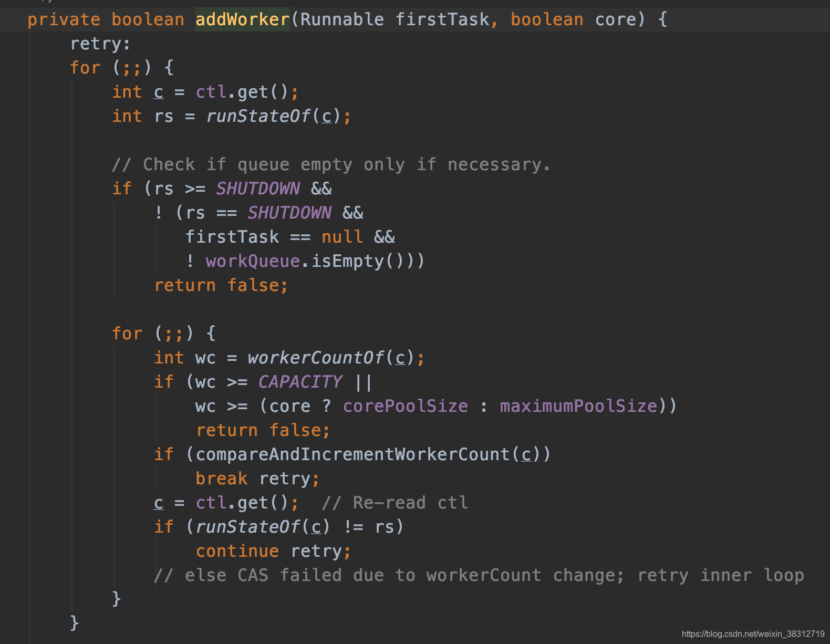830x644 pixels.
Task: Click 'firstTask == null' condition
Action: point(274,237)
